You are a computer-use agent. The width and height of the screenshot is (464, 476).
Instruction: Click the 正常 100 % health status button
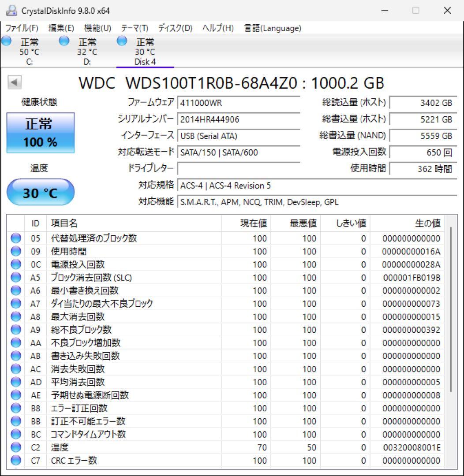(x=41, y=133)
